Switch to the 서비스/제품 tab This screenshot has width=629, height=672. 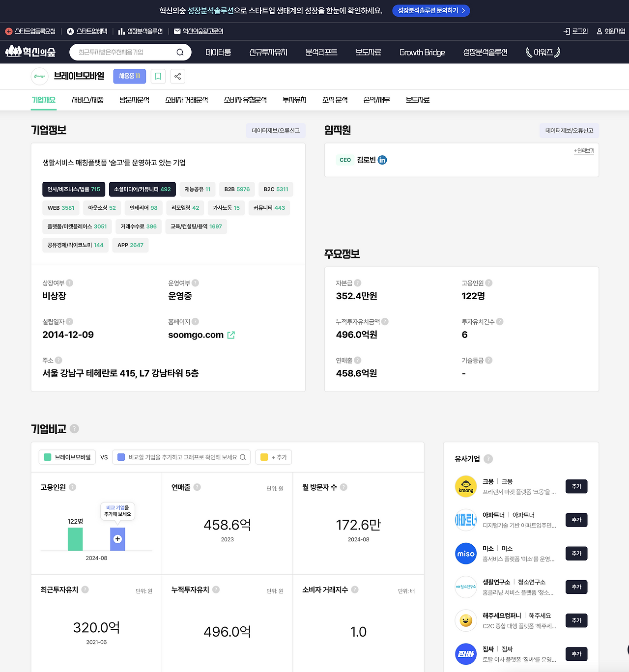click(87, 100)
